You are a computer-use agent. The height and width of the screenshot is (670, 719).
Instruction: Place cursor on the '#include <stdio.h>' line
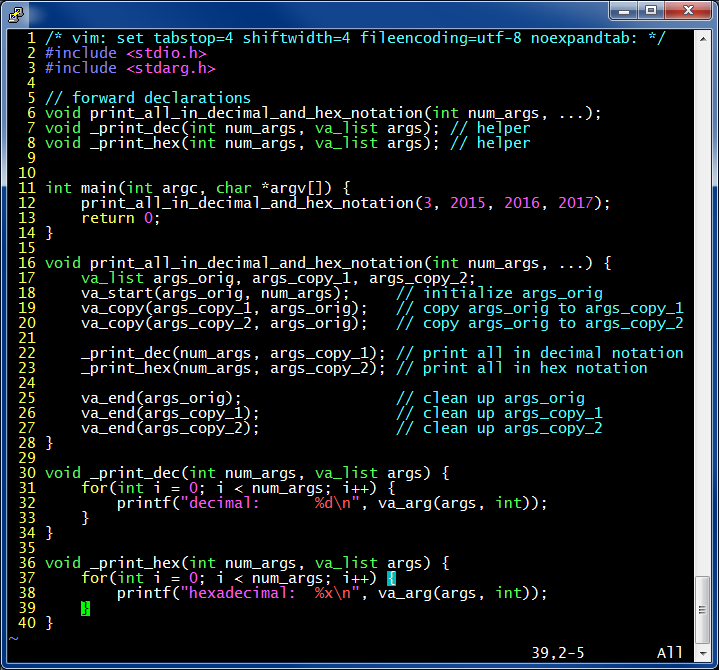click(x=126, y=53)
